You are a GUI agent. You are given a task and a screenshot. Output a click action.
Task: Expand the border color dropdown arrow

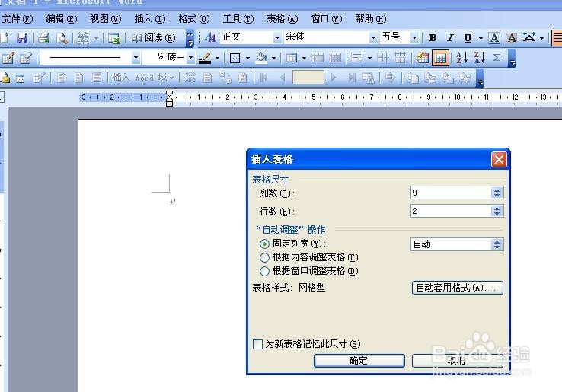tap(217, 58)
